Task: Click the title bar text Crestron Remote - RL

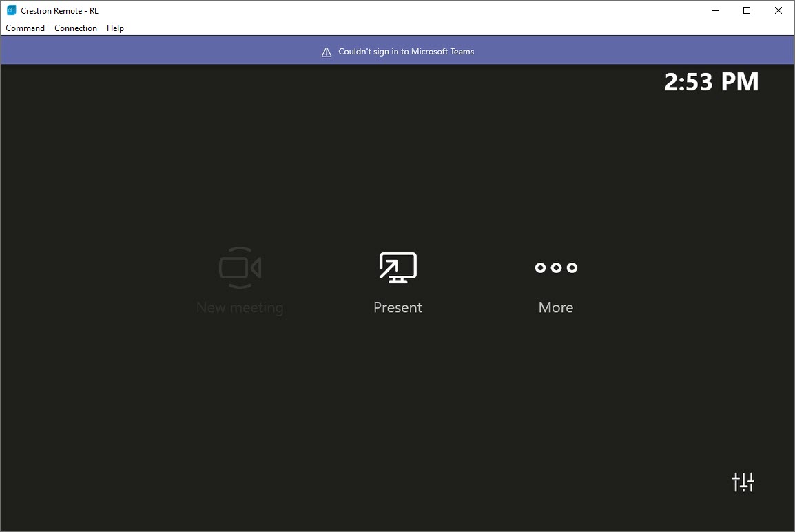Action: pos(58,10)
